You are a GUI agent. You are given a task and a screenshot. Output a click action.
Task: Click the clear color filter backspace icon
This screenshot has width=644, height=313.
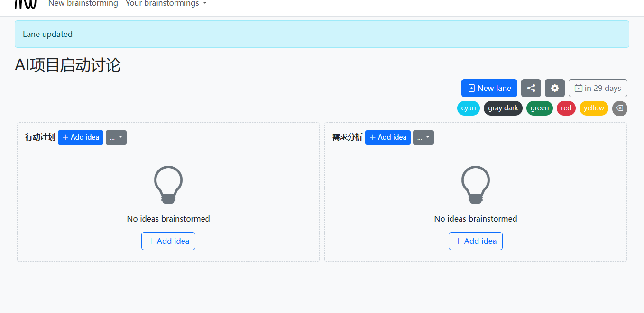click(619, 108)
